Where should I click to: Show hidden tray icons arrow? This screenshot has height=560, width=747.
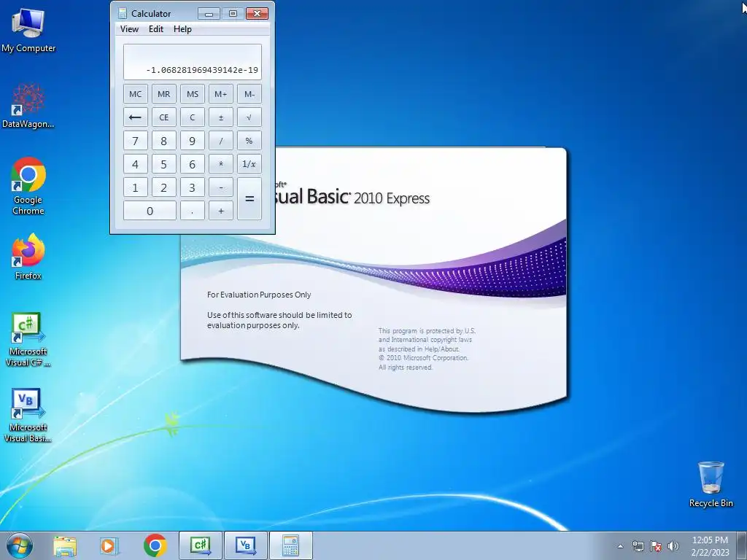(620, 546)
